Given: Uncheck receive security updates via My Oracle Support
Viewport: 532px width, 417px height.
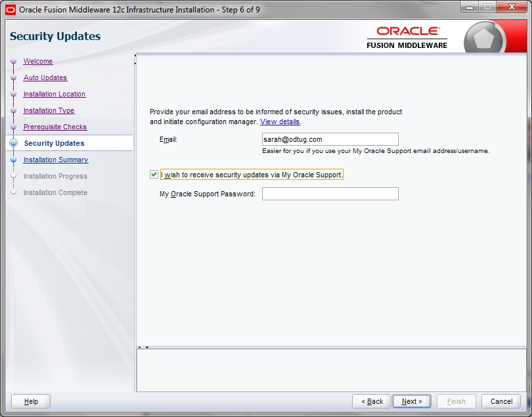Looking at the screenshot, I should (154, 175).
